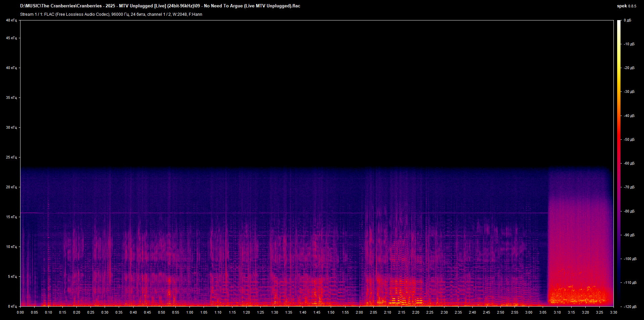Click the version number 0.8.5
Screen dimensions: 644x320
[632, 6]
